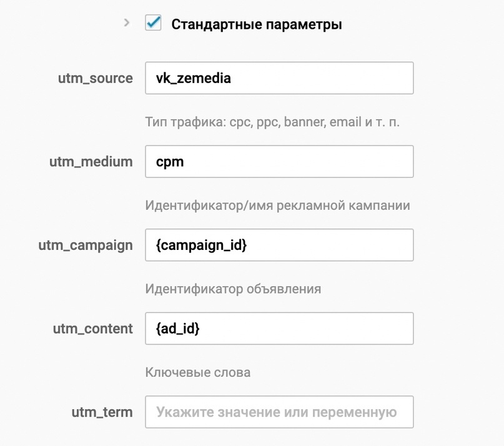Select the utm_content field showing {ad_id}
Screen dimensions: 504x446
tap(279, 328)
